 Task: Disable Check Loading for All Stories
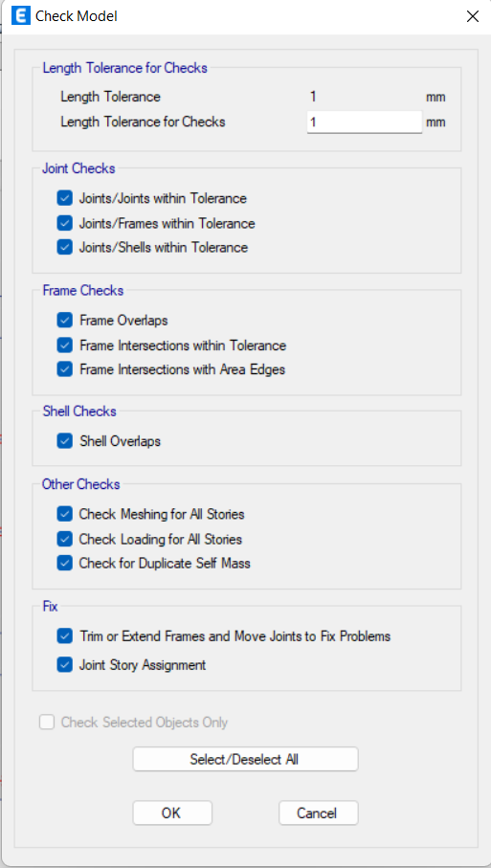(65, 539)
